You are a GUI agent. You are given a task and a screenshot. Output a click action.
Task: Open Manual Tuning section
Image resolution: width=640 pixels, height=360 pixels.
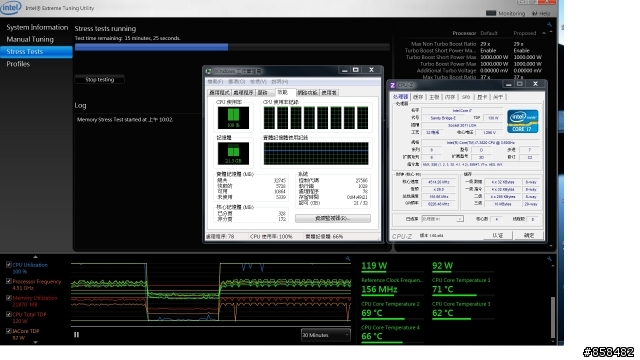point(30,39)
